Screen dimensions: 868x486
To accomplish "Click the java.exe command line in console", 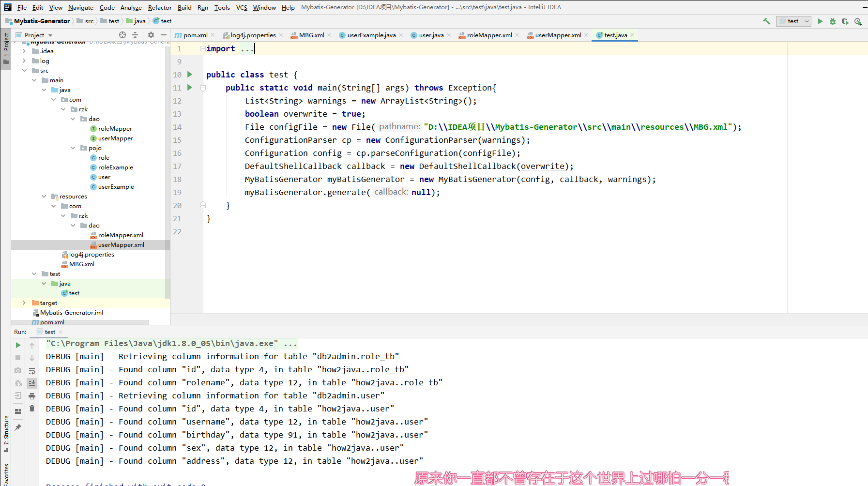I will click(171, 343).
